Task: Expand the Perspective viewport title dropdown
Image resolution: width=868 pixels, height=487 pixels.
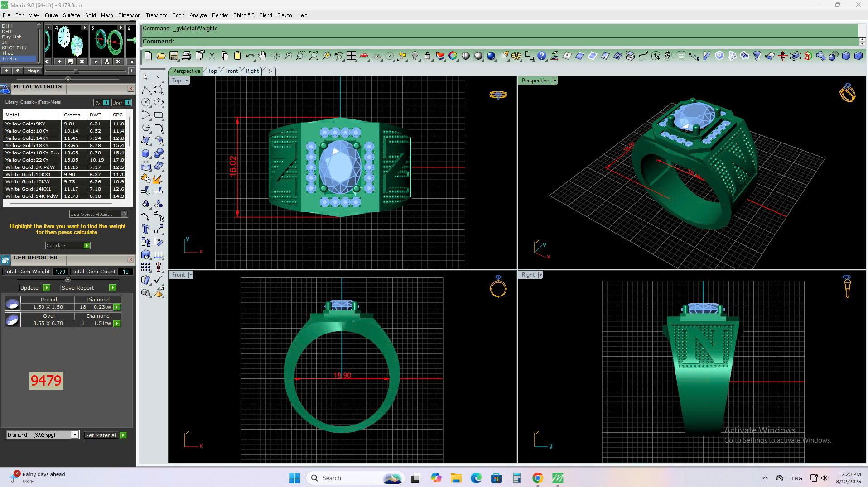Action: pyautogui.click(x=555, y=81)
